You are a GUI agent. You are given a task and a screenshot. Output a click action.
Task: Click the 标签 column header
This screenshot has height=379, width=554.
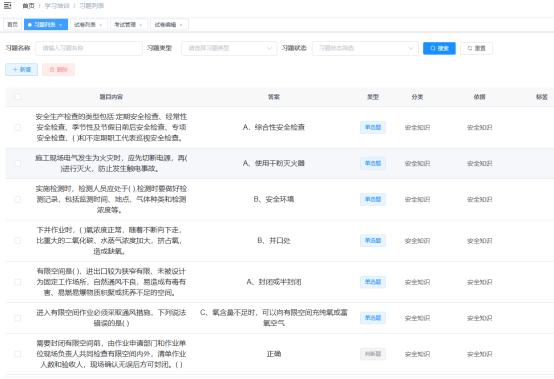[542, 97]
